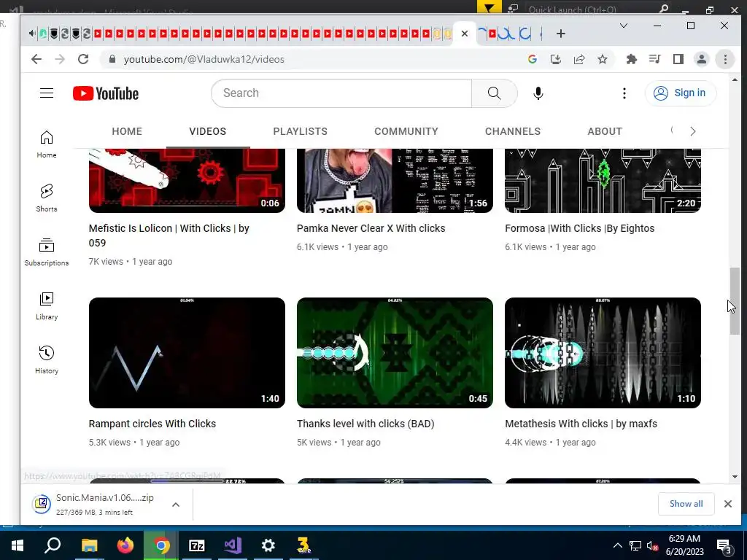The image size is (747, 560).
Task: Open Rampant circles video thumbnail
Action: (187, 353)
